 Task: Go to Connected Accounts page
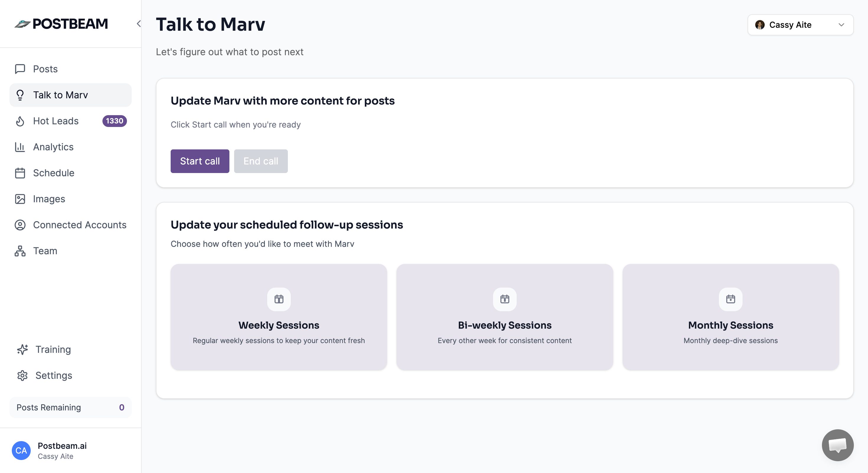(x=79, y=225)
